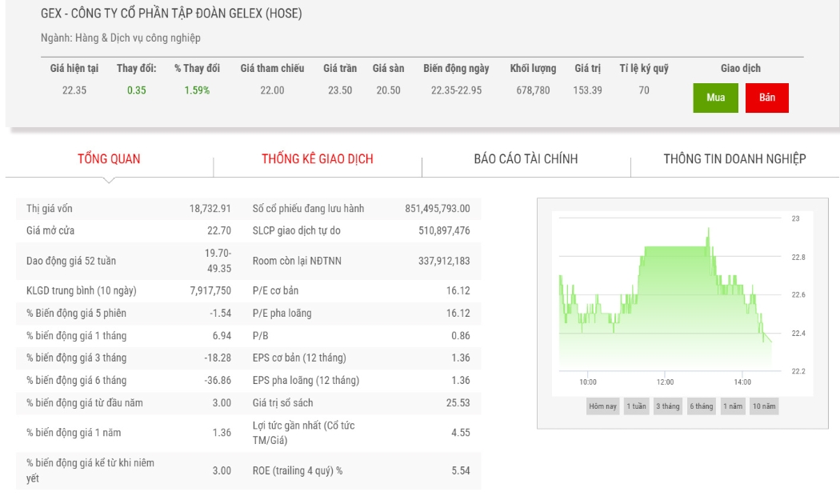Image resolution: width=840 pixels, height=504 pixels.
Task: Click the company title GEX - CÔNG TY CỔ PHẦN TẬP ĐOÀN GELEX
Action: tap(171, 14)
